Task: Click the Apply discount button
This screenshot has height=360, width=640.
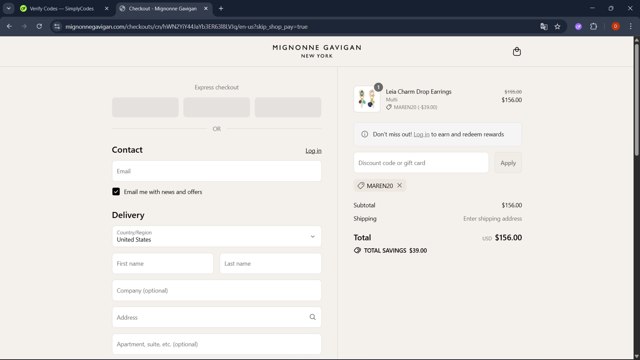Action: pos(508,163)
